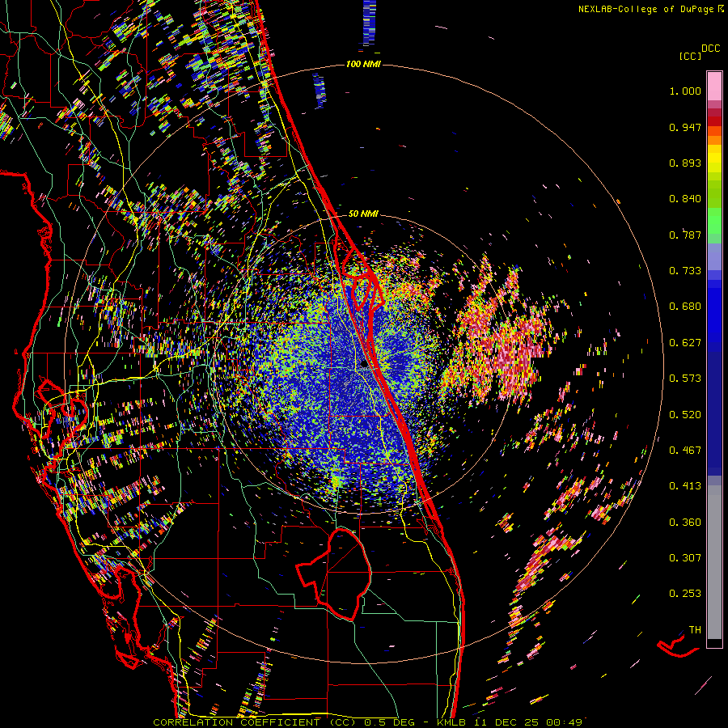Click the 0.627 legend value
Viewport: 728px width, 728px height.
tap(685, 343)
